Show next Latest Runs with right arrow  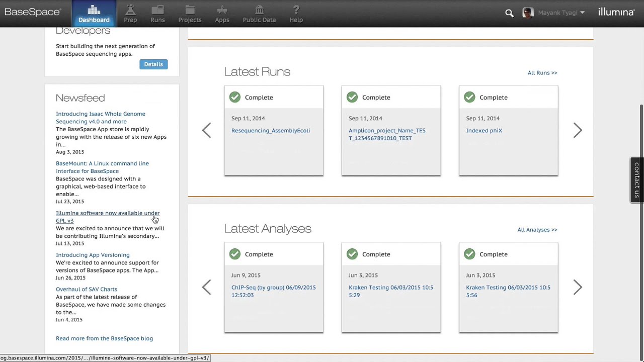click(x=578, y=131)
